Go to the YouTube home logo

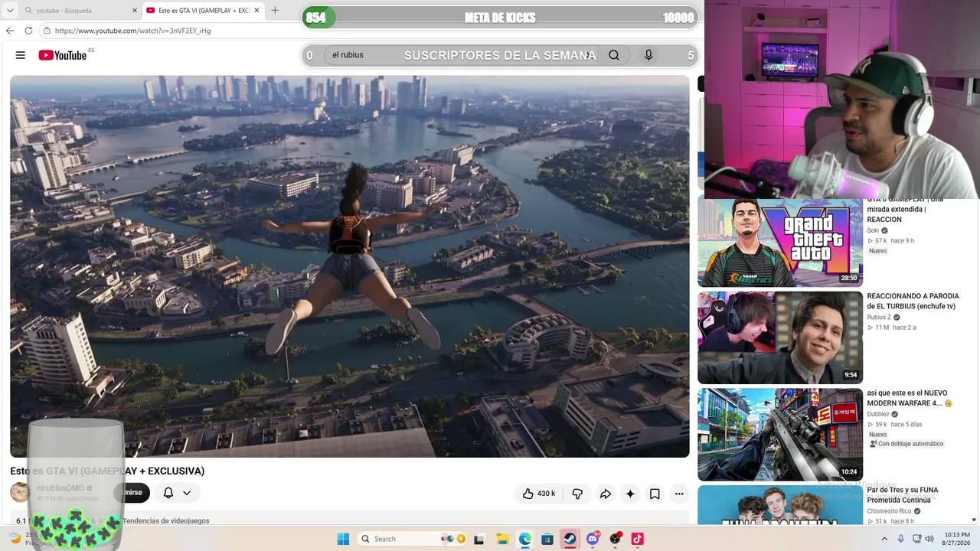tap(63, 55)
